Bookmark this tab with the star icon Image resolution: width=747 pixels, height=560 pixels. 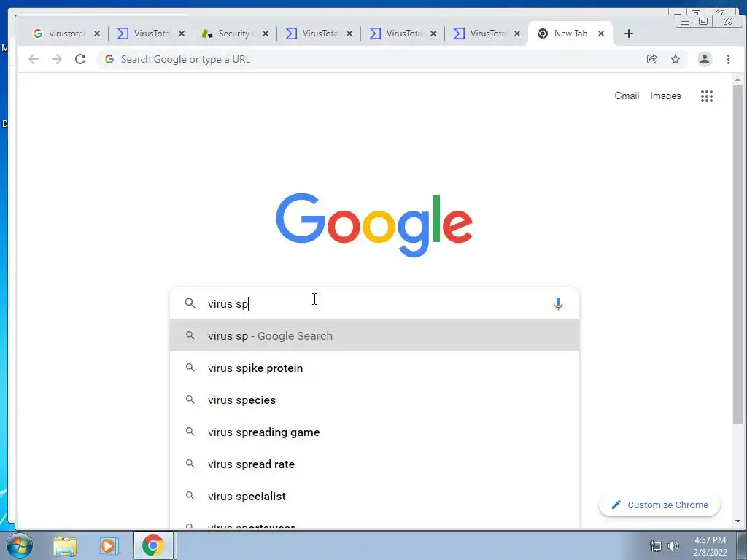pyautogui.click(x=675, y=59)
